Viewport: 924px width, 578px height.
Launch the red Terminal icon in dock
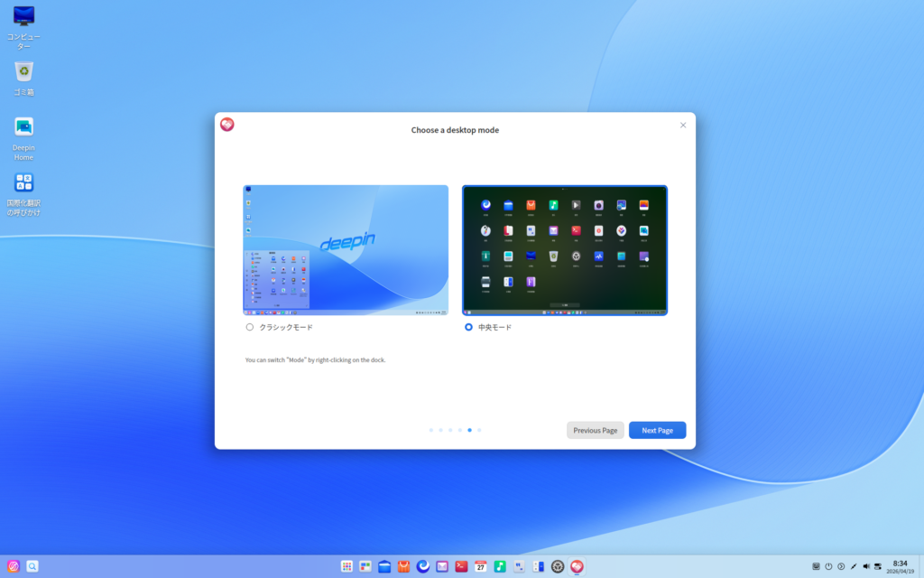(461, 566)
